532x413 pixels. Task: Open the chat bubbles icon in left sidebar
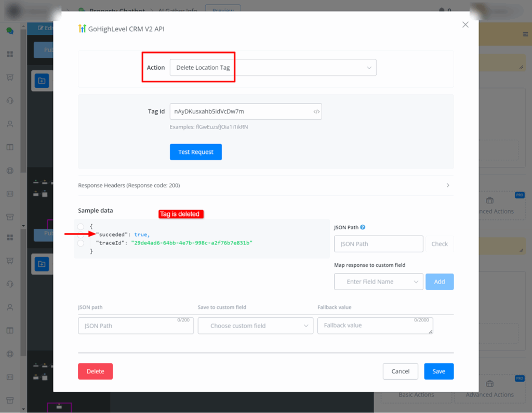(10, 31)
